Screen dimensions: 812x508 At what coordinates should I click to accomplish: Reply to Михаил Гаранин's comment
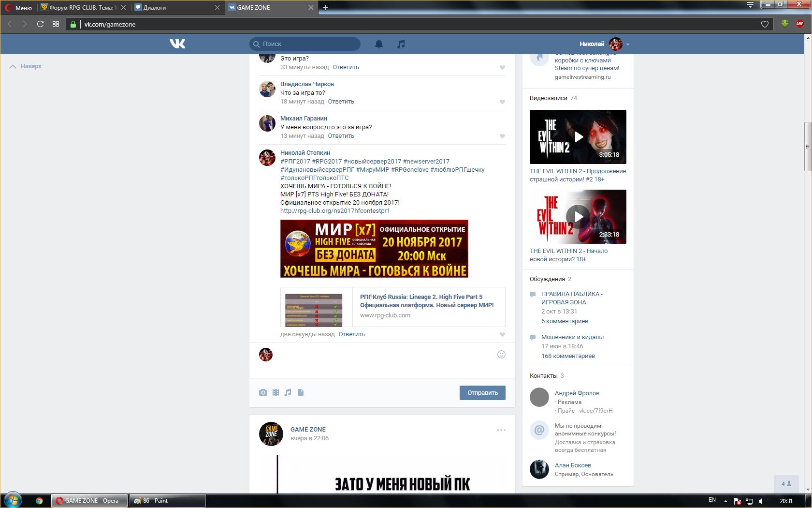tap(341, 136)
